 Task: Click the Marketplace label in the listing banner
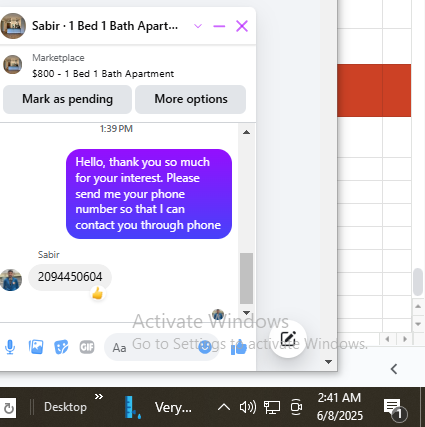tap(58, 58)
